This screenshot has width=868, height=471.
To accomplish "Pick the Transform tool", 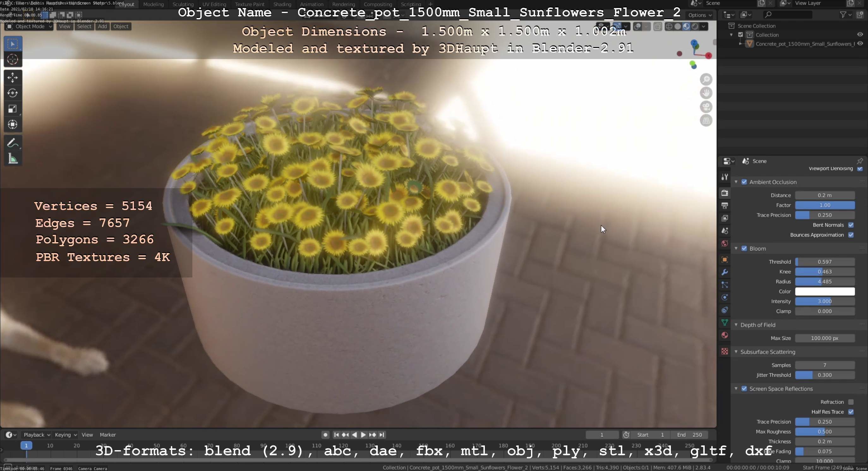I will coord(12,124).
